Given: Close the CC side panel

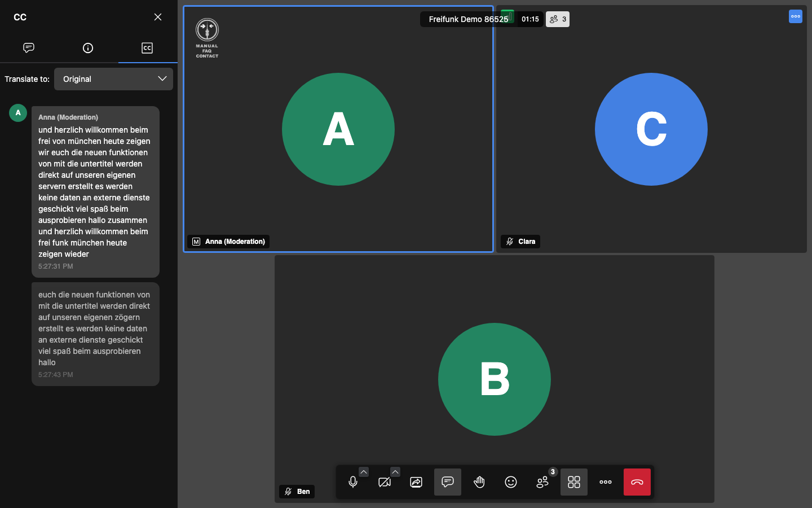Looking at the screenshot, I should (x=158, y=17).
